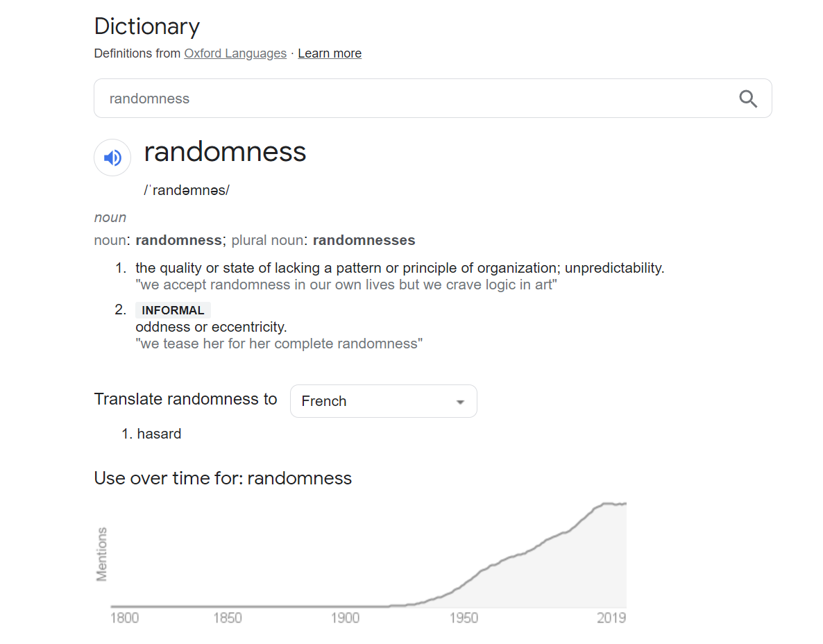Click the phonetic transcription text
823x644 pixels.
(x=187, y=190)
